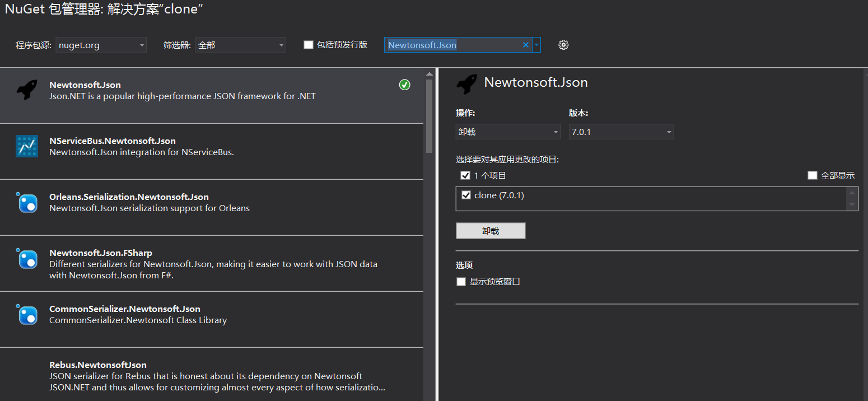Uncheck the 1 个项目 checkbox

[465, 175]
